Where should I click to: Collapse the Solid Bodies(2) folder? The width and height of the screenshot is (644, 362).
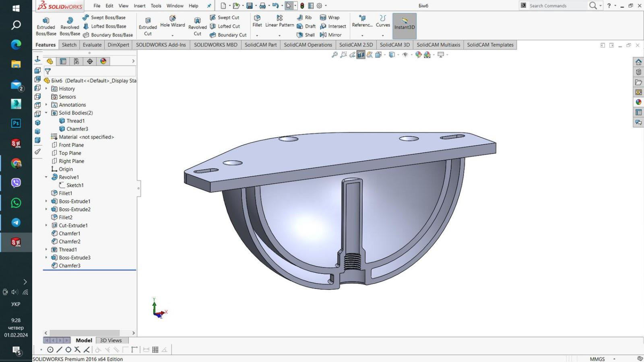point(46,113)
